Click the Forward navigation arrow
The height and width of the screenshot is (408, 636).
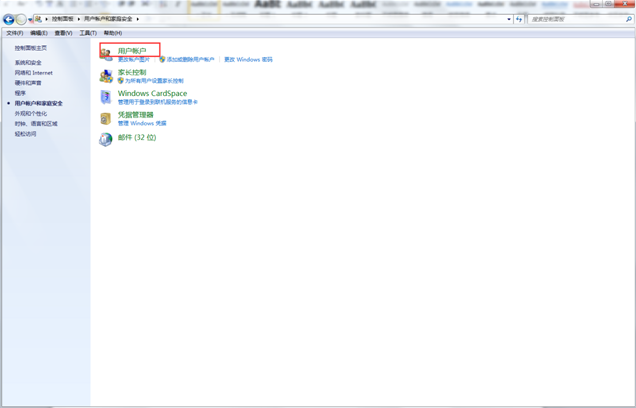coord(21,19)
